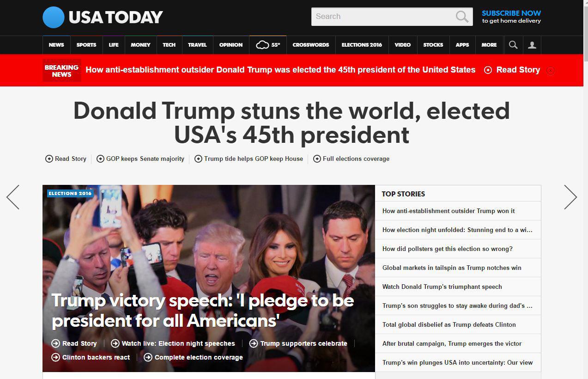Click the ELECTIONS 2016 tag on photo

pos(70,193)
